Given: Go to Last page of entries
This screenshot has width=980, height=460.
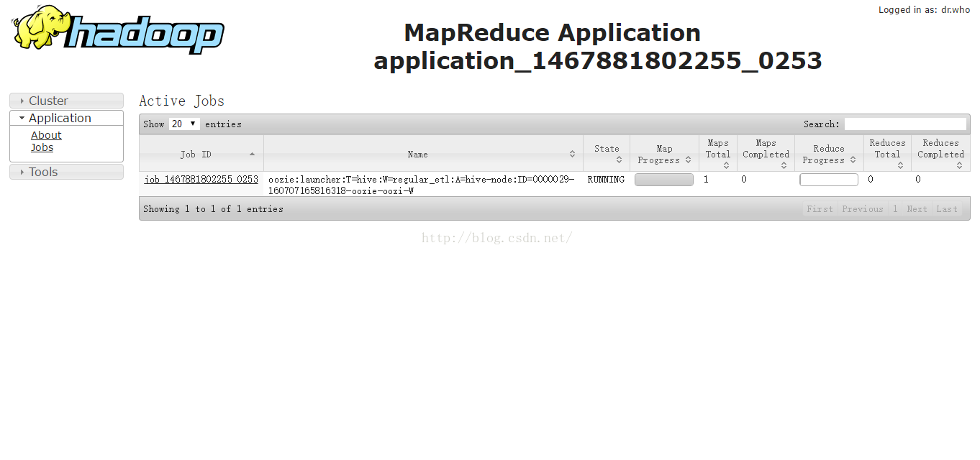Looking at the screenshot, I should click(947, 209).
